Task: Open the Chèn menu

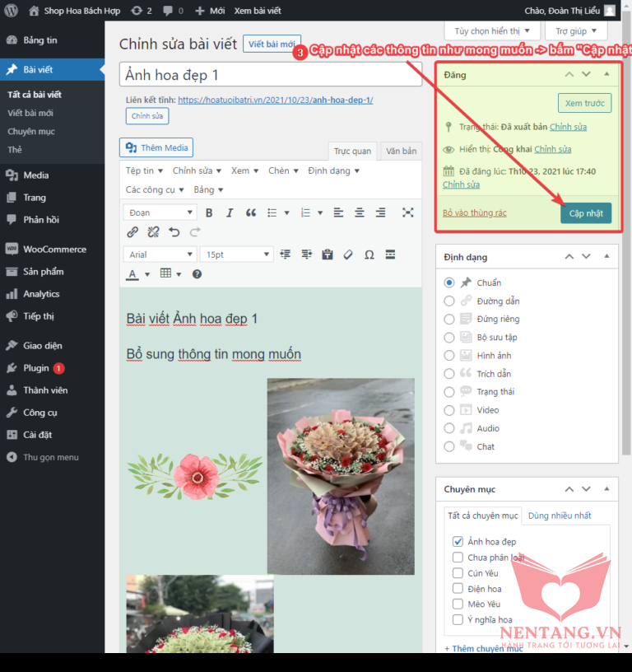Action: [282, 170]
